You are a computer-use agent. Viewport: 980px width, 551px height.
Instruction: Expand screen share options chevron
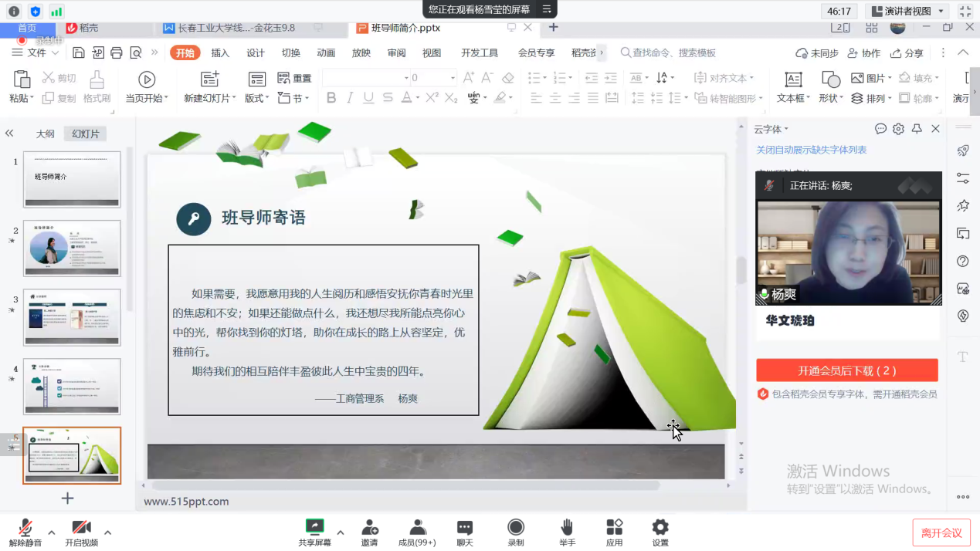(x=340, y=532)
